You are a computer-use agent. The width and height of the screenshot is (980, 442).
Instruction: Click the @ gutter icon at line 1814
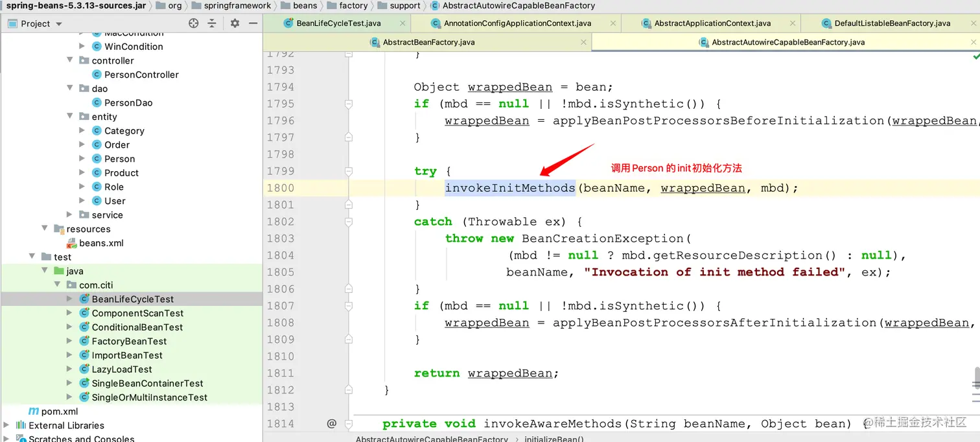[332, 423]
